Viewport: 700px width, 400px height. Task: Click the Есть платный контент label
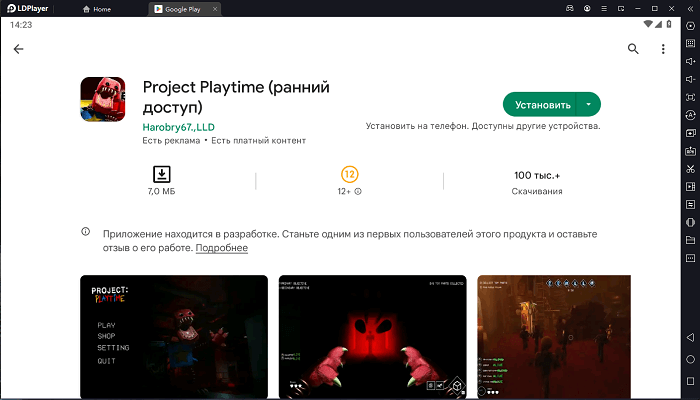point(258,141)
